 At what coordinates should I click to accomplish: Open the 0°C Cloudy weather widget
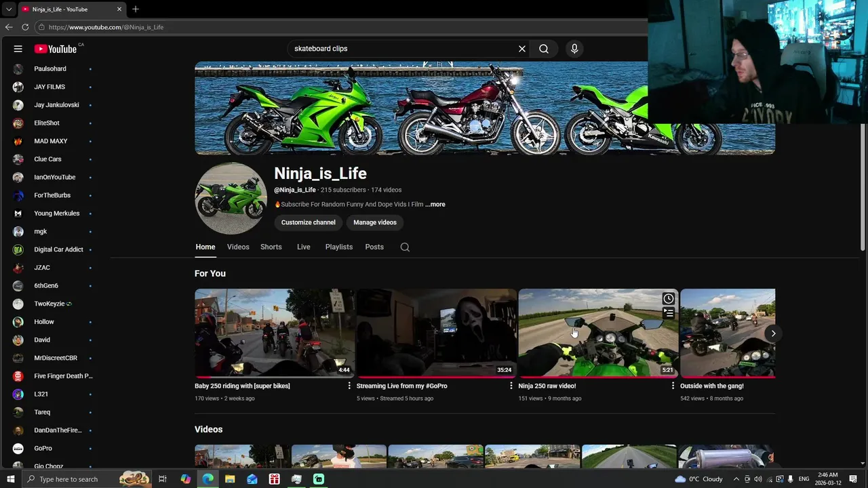point(698,479)
